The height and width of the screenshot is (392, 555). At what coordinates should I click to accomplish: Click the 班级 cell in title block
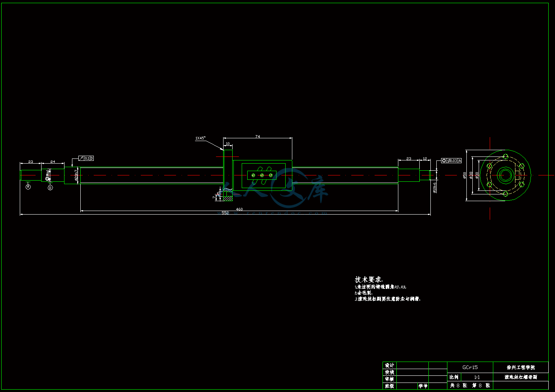pyautogui.click(x=390, y=386)
